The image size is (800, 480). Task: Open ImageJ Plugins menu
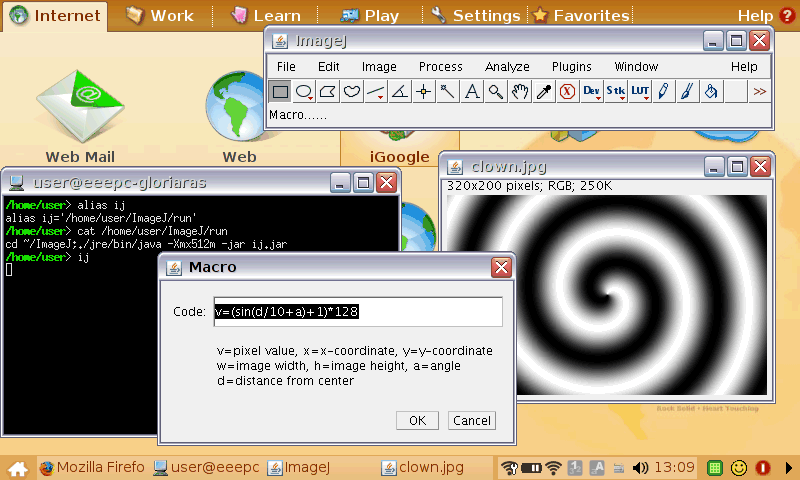(x=571, y=67)
